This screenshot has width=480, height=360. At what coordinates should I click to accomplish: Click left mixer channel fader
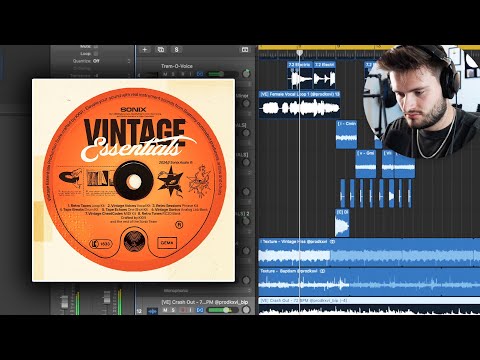pyautogui.click(x=64, y=301)
